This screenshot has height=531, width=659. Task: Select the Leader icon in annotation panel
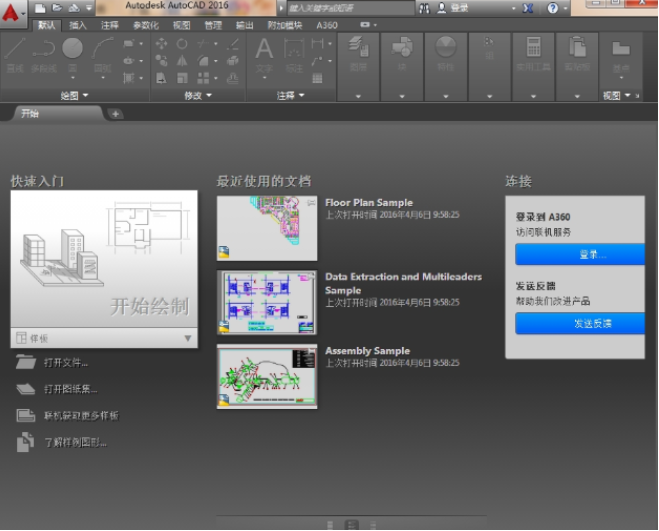(x=317, y=61)
